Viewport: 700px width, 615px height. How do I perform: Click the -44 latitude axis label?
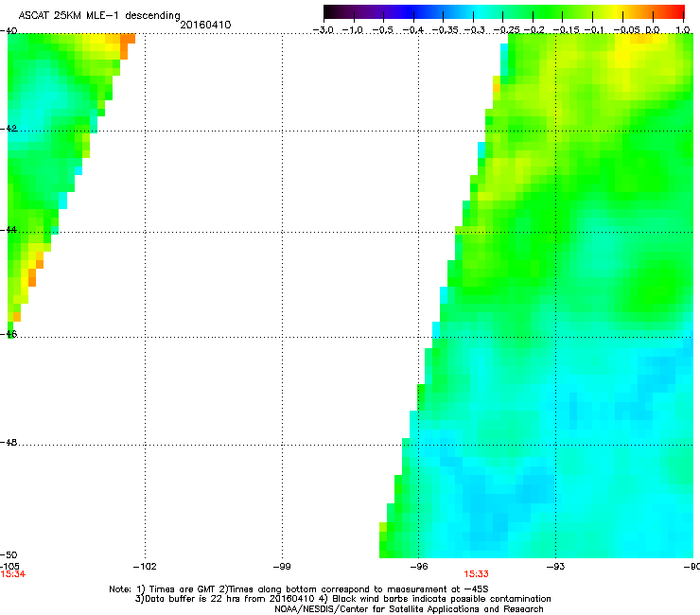coord(9,230)
